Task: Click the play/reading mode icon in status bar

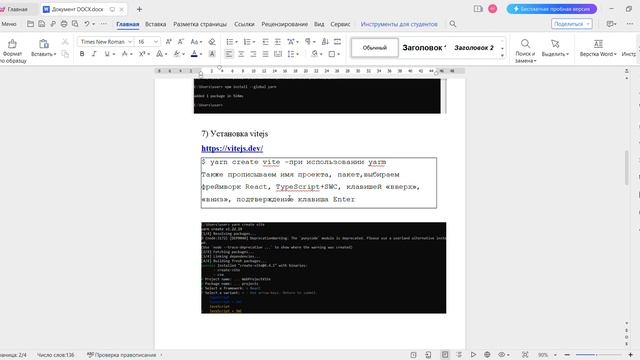Action: click(x=473, y=355)
